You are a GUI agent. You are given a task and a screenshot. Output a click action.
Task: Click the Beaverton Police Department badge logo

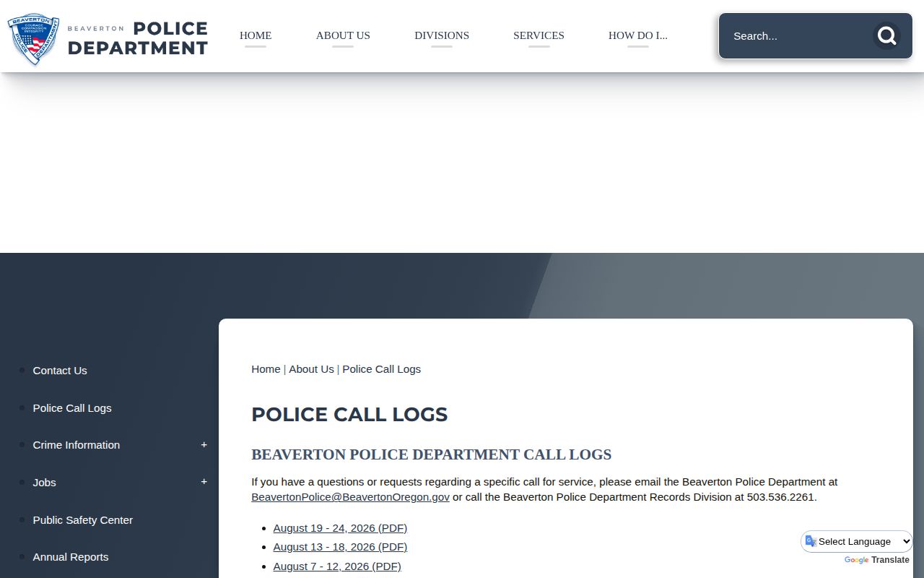[x=33, y=38]
